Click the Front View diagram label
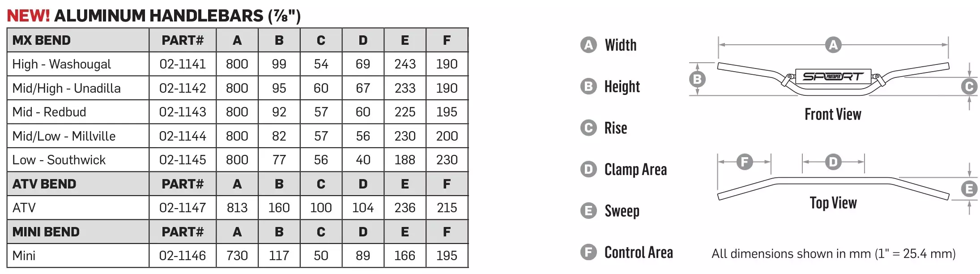Viewport: 980px width, 274px height. click(x=833, y=115)
